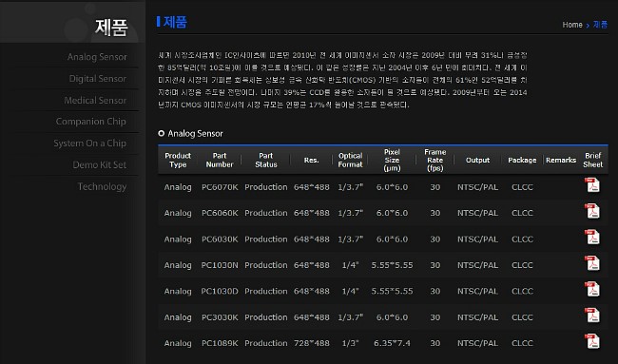
Task: Open System On a Chip category
Action: (90, 144)
